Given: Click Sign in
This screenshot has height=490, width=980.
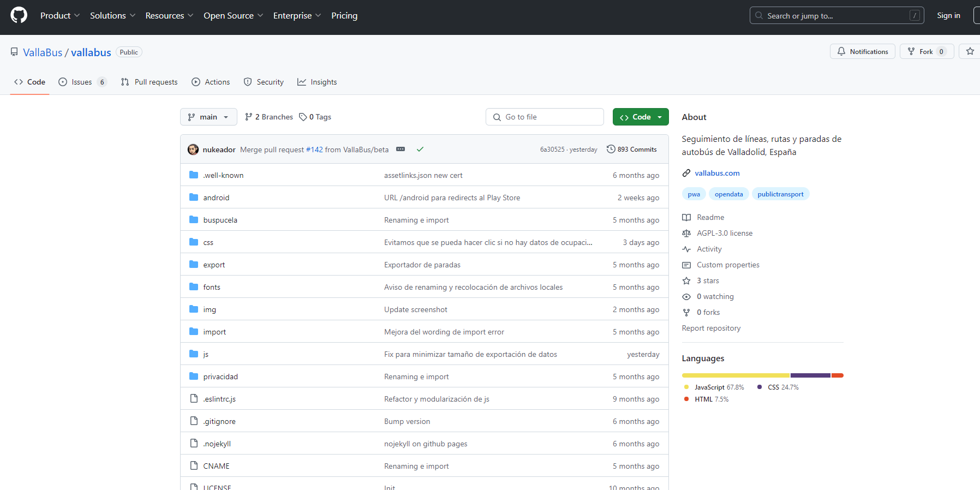Looking at the screenshot, I should point(948,15).
